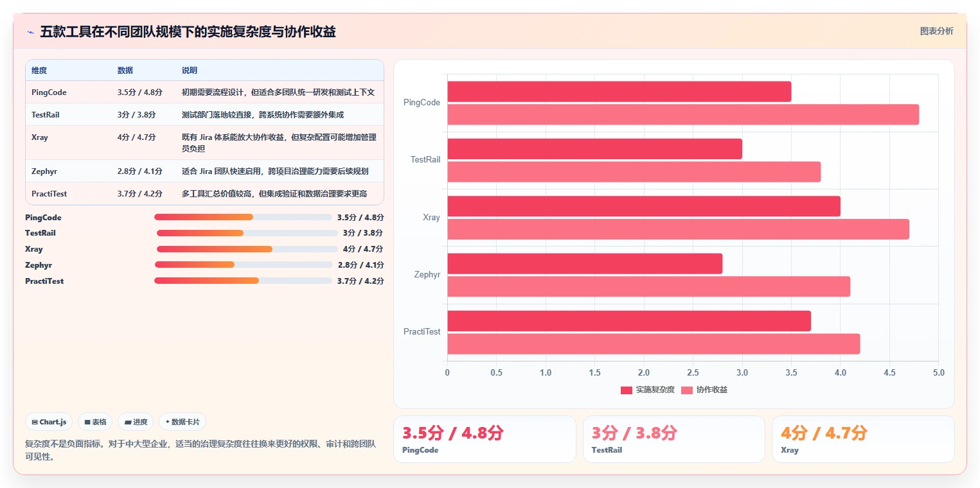Click the PractiTest label on the chart axis
This screenshot has height=488, width=980.
[x=422, y=332]
